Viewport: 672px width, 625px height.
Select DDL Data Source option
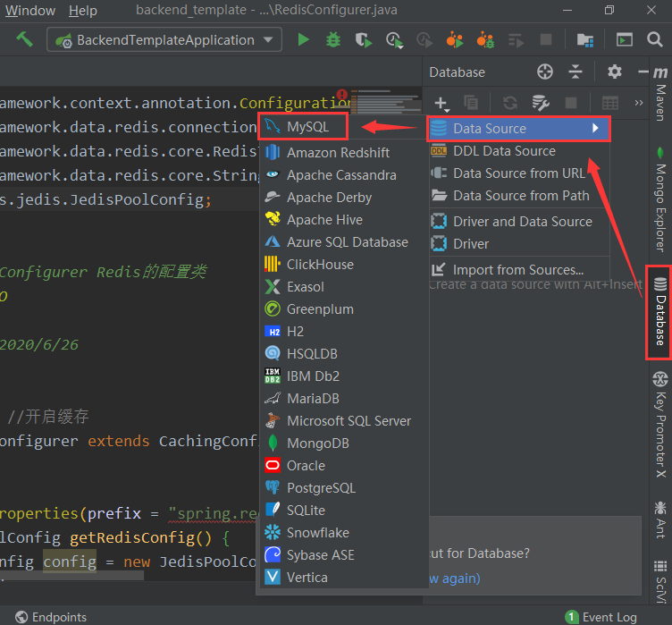pos(518,151)
